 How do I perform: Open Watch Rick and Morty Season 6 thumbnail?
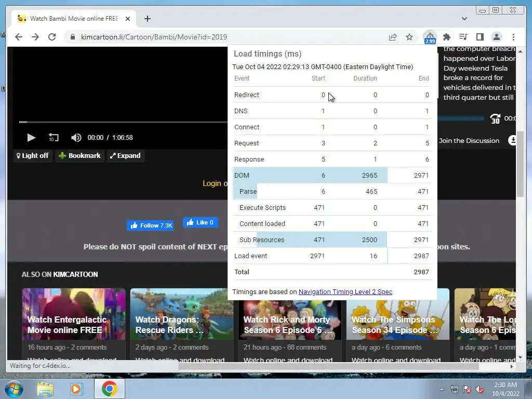[290, 320]
